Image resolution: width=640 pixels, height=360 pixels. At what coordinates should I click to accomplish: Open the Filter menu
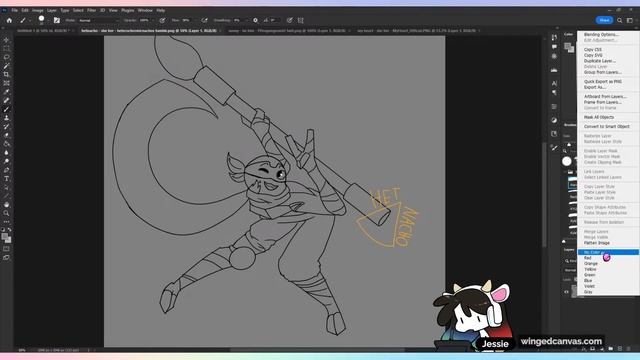coord(91,10)
